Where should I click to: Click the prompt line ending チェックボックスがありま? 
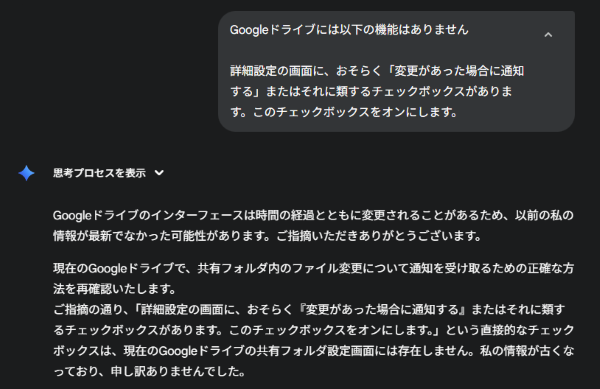[371, 91]
